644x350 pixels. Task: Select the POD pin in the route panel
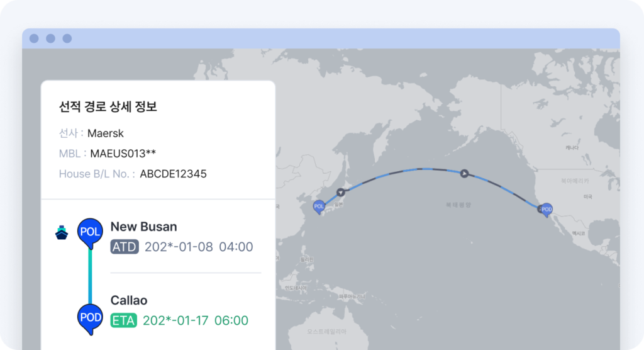coord(90,319)
